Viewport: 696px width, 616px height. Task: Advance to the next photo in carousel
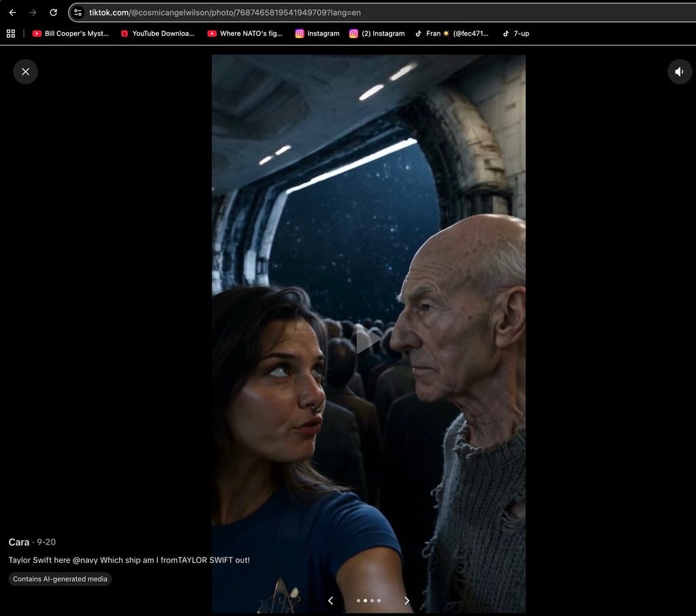(x=406, y=600)
